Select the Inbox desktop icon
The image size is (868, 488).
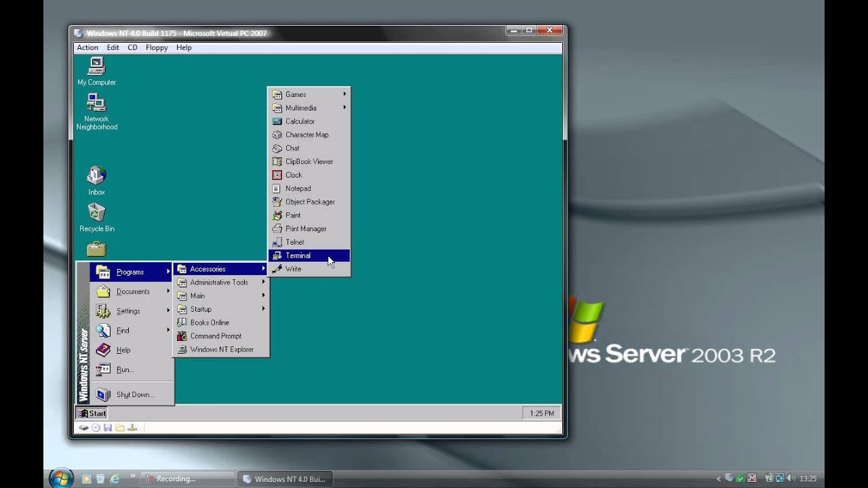96,181
